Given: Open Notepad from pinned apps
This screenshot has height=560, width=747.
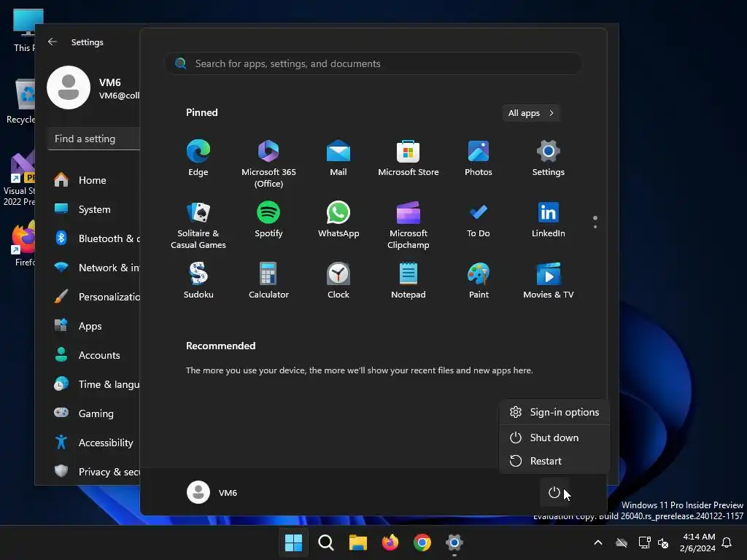Looking at the screenshot, I should 409,281.
